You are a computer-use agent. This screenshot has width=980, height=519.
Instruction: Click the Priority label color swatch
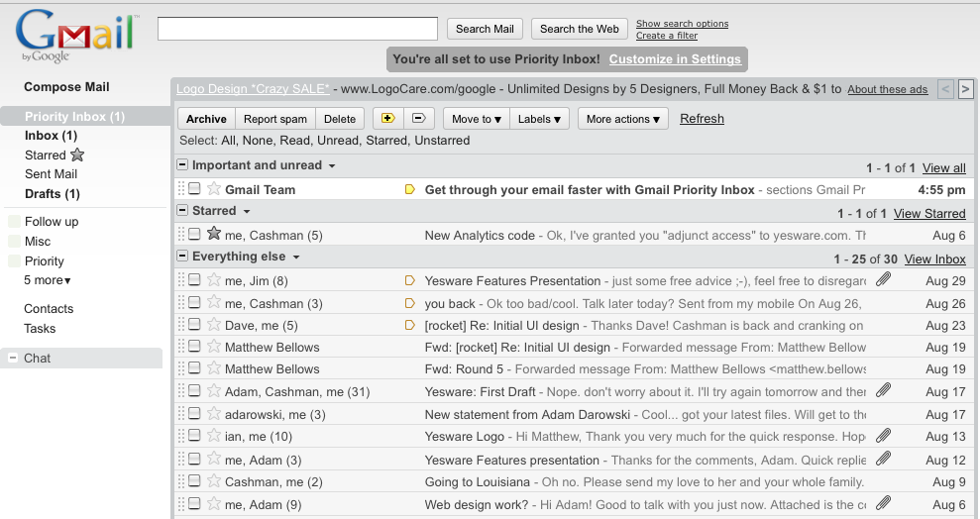[14, 261]
